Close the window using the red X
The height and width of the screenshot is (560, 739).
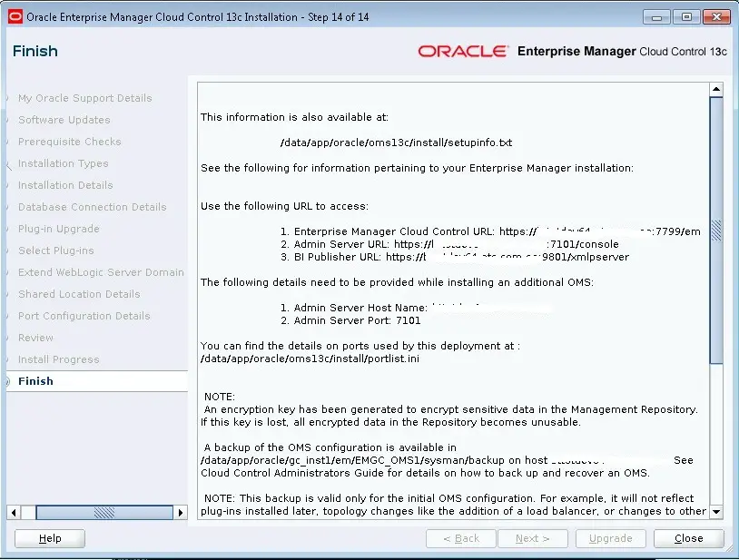click(x=716, y=17)
